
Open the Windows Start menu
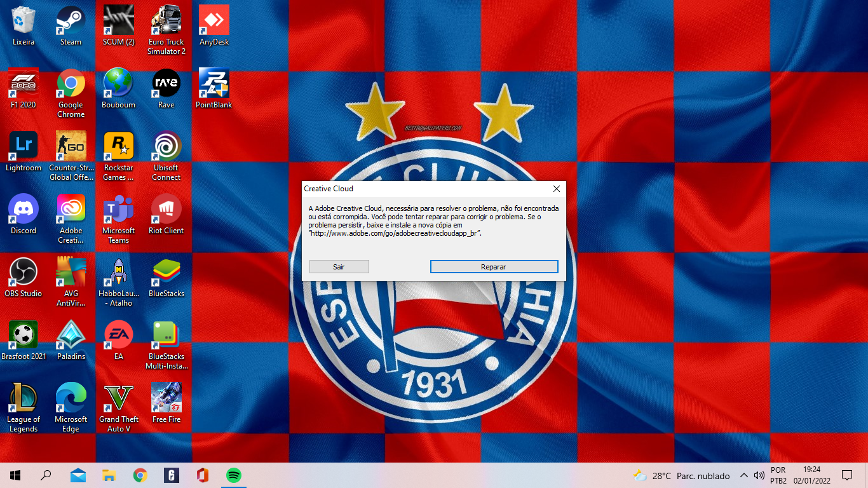click(x=15, y=475)
